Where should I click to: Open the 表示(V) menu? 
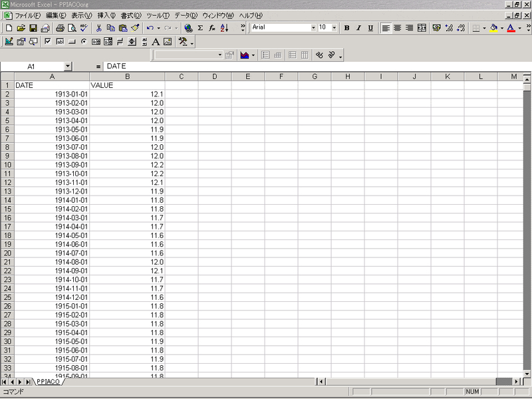tap(81, 15)
